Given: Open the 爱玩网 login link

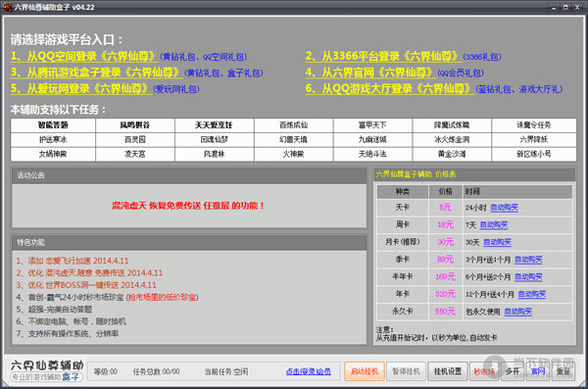Looking at the screenshot, I should (x=80, y=88).
